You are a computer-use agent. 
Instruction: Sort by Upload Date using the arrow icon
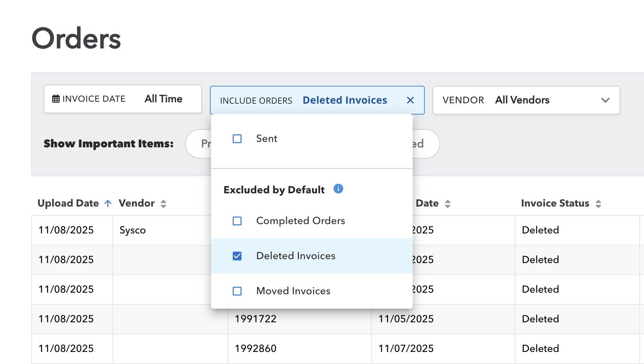click(108, 203)
